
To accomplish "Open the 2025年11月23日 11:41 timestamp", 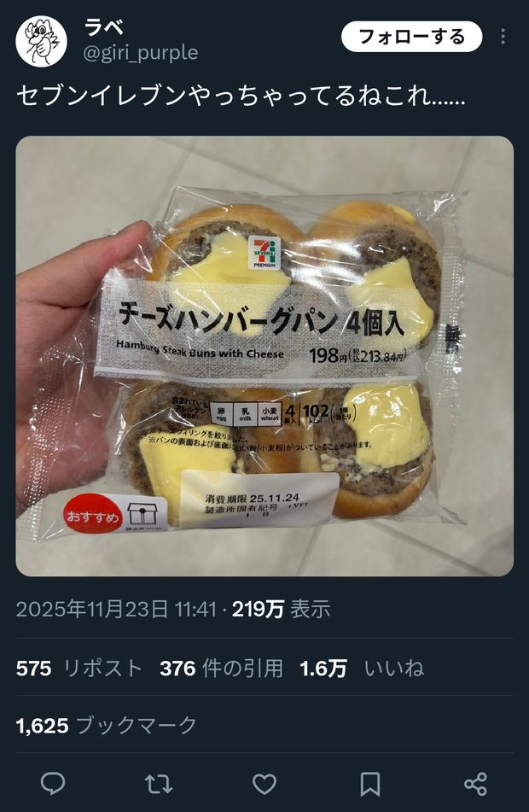I will (116, 609).
